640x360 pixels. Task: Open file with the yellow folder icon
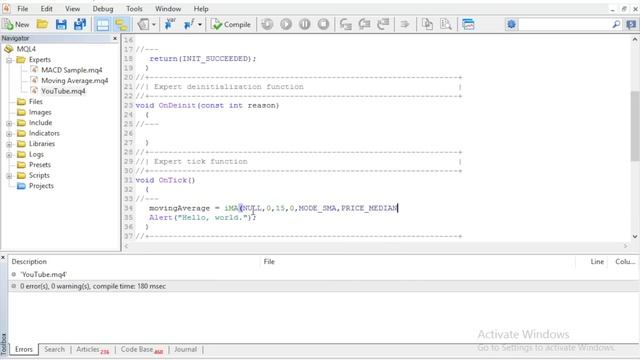click(42, 24)
